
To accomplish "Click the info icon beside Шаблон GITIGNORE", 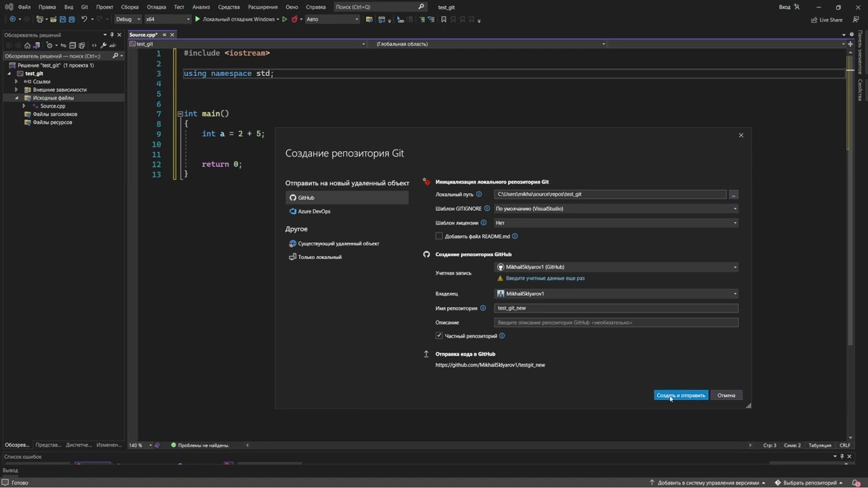I will point(488,209).
